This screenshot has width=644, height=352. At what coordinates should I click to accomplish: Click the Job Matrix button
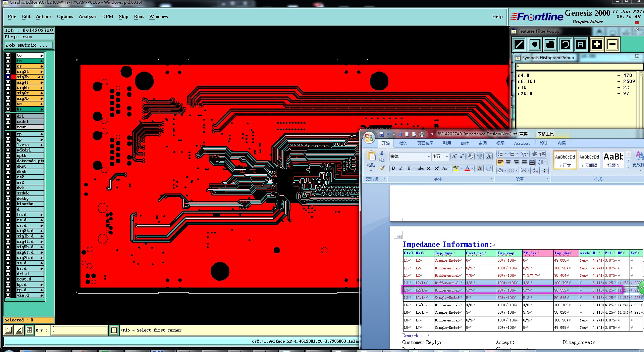coord(28,45)
